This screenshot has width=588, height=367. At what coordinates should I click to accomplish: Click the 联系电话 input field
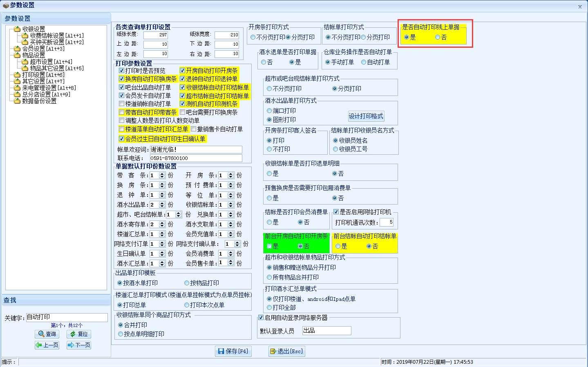[x=196, y=158]
